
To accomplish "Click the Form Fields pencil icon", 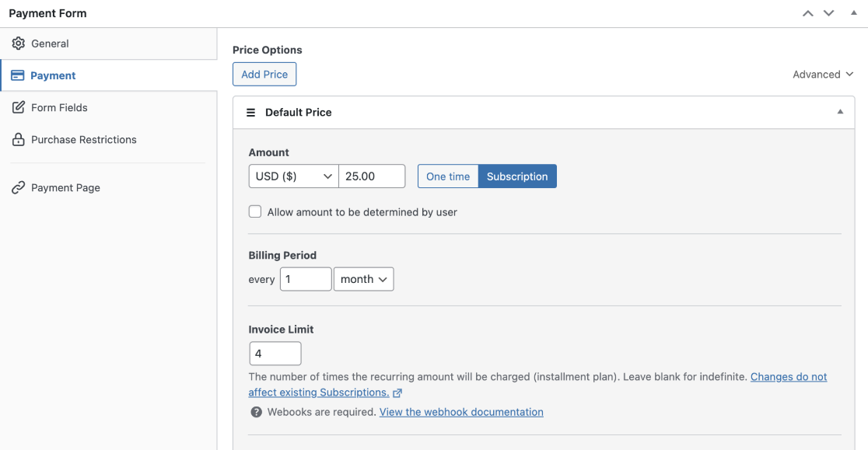I will click(18, 107).
